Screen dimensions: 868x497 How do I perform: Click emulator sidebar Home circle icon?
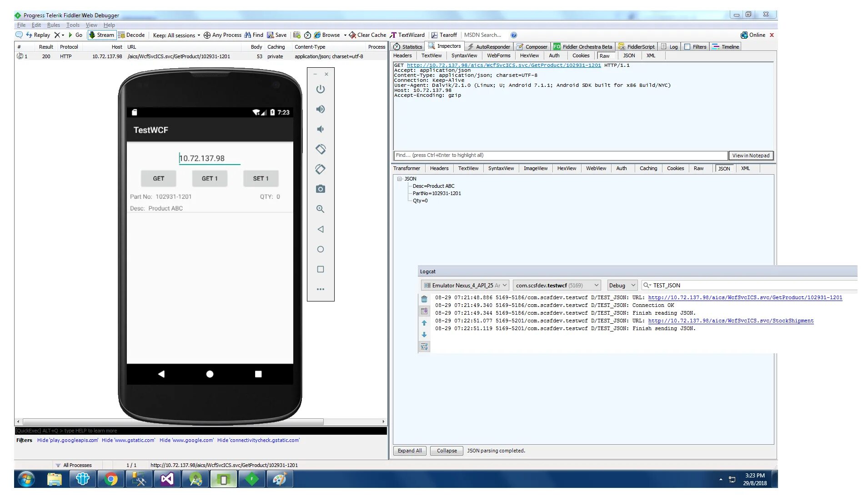[321, 249]
